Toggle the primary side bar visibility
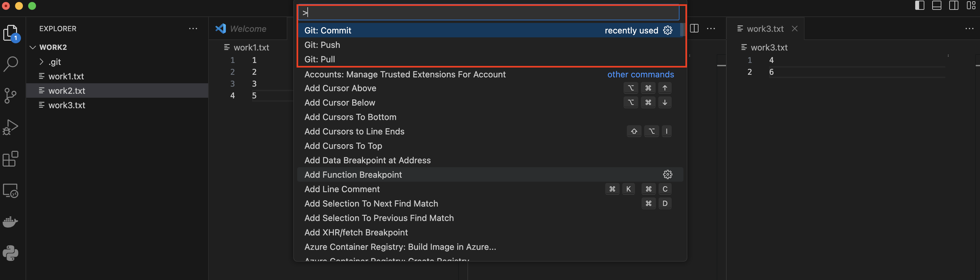 (919, 6)
